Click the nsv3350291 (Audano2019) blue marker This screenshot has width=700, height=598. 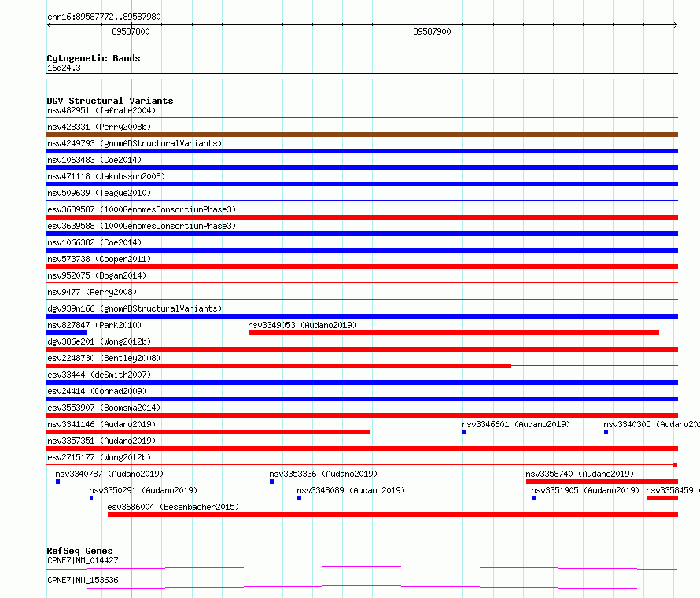pos(91,498)
